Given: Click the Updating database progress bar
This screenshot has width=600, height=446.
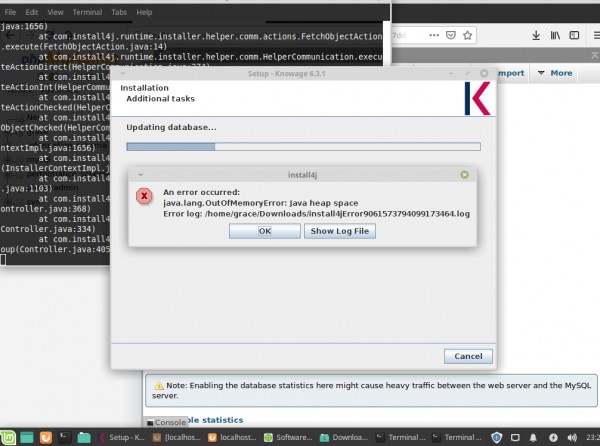Looking at the screenshot, I should [302, 146].
